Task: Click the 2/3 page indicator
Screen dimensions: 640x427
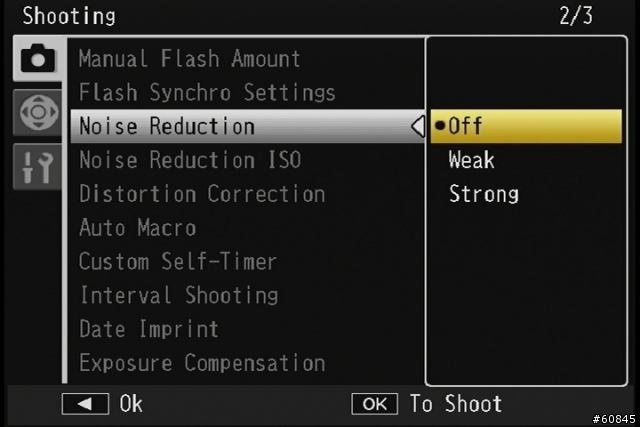Action: (x=576, y=16)
